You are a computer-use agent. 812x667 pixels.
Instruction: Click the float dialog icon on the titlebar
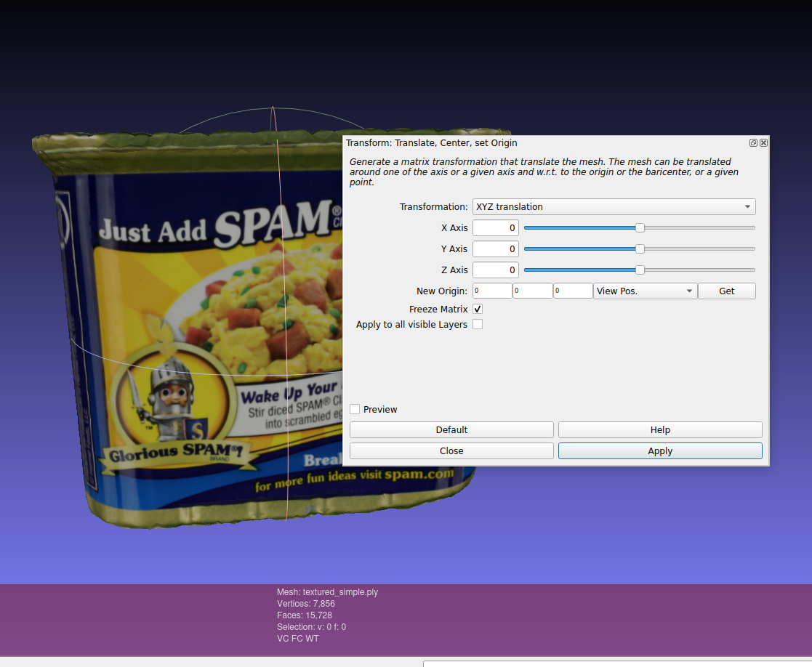(x=753, y=142)
